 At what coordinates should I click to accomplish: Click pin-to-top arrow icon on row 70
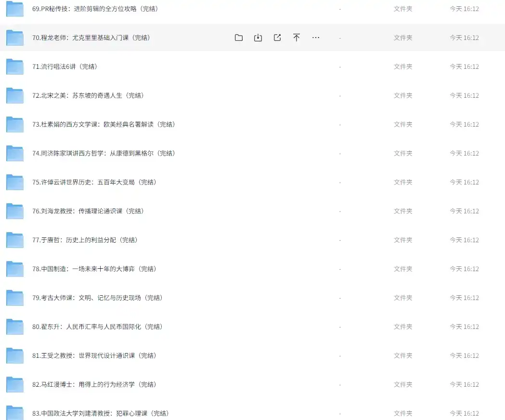coord(296,38)
